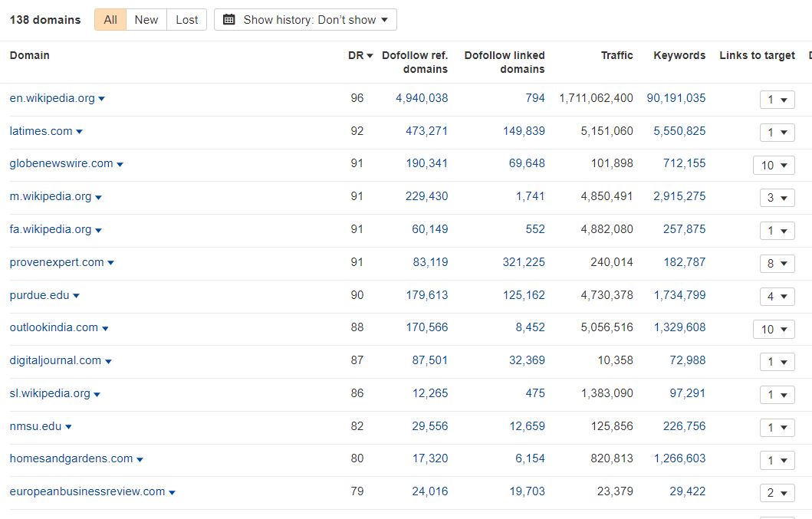Image resolution: width=812 pixels, height=519 pixels.
Task: Click caret icon beside en.wikipedia.org
Action: [102, 99]
